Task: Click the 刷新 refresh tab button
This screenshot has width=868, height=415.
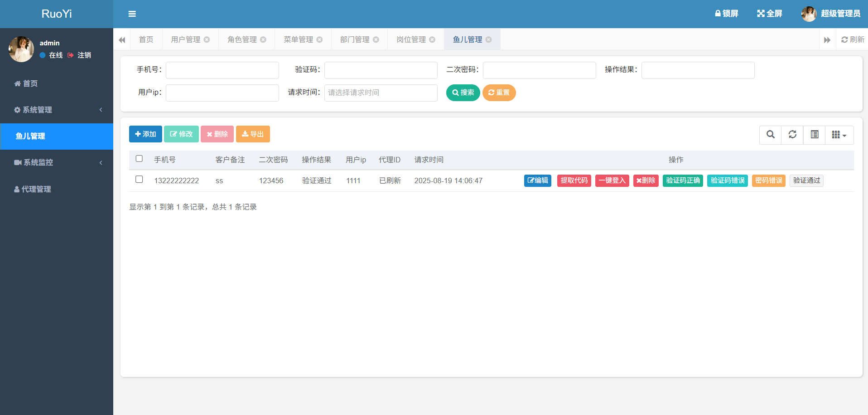Action: 853,39
